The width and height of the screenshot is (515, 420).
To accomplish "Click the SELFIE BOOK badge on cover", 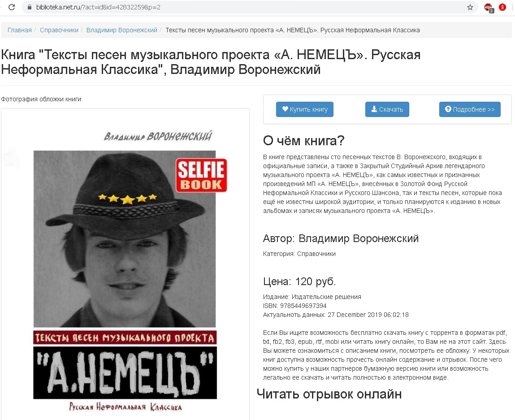I will click(201, 175).
